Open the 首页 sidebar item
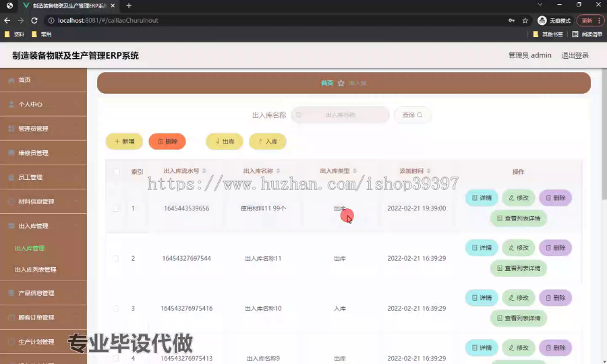607x364 pixels. pos(43,80)
